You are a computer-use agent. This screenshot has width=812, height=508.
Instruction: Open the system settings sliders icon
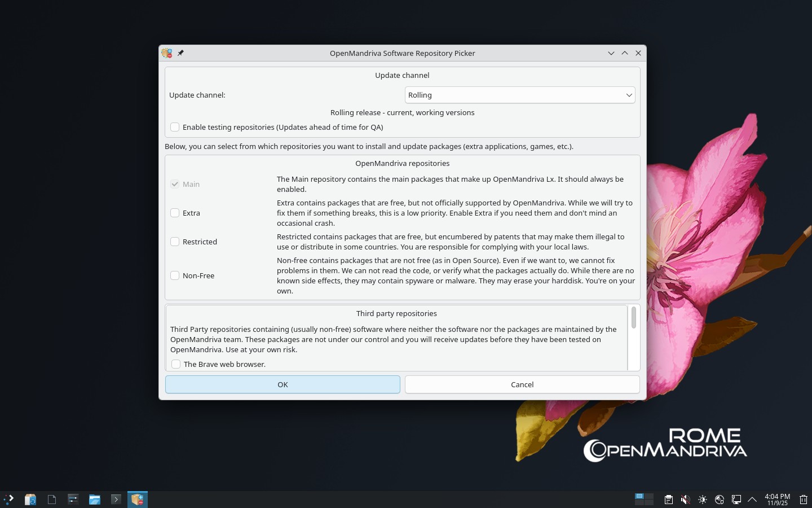click(73, 499)
